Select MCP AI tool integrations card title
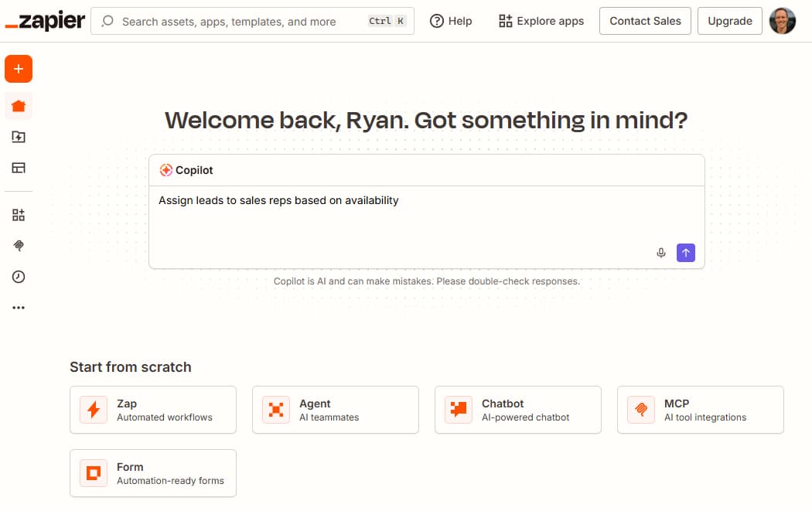Viewport: 812px width, 511px height. [677, 404]
